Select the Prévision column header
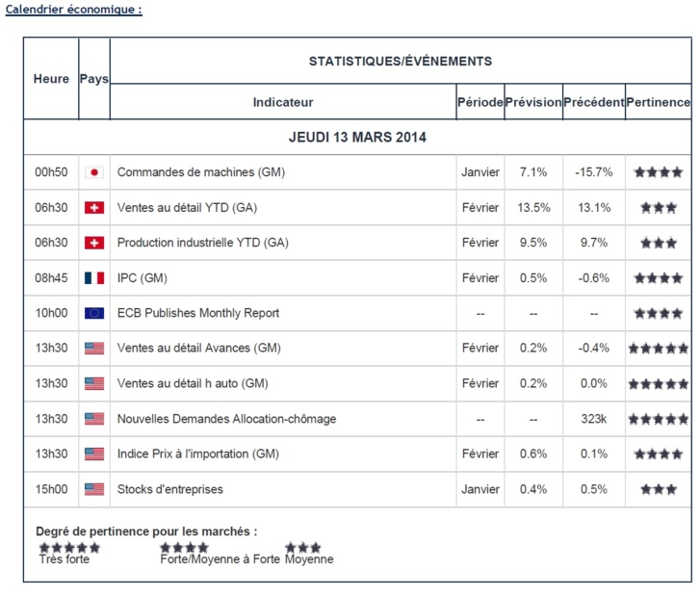Viewport: 700px width, 597px height. 532,102
